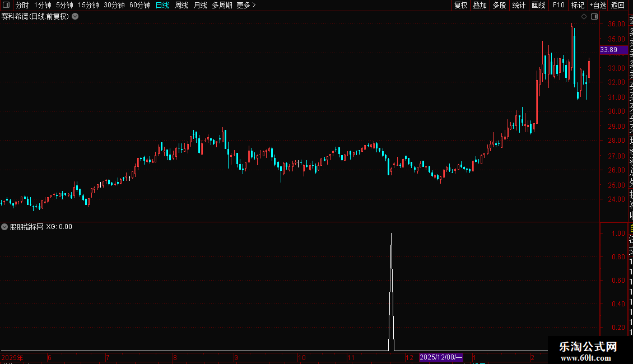Select the 30分钟 period
633x364 pixels.
coord(114,5)
